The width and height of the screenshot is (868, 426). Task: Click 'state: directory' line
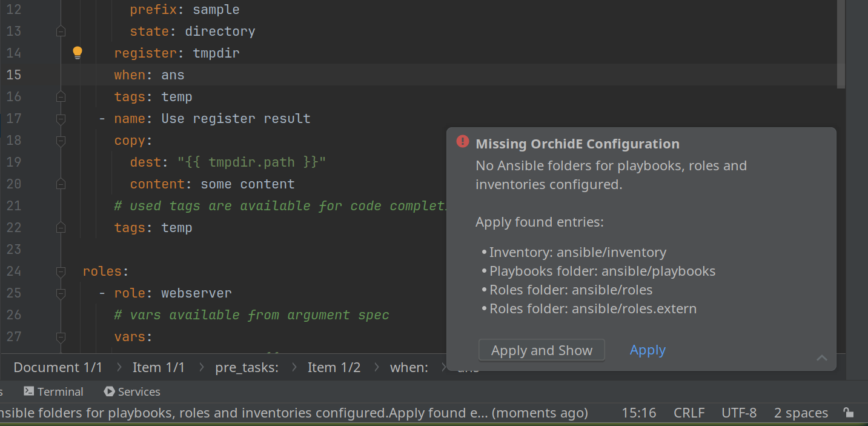point(193,31)
